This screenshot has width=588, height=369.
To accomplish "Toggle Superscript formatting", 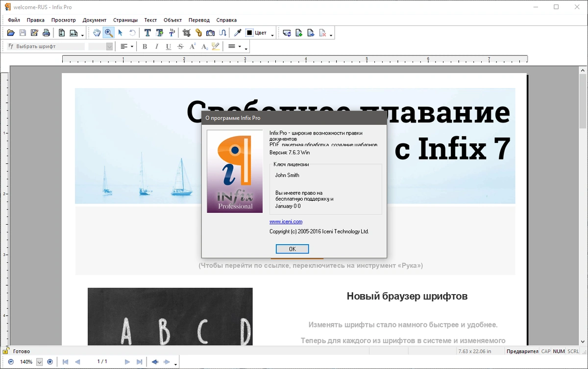I will [x=193, y=46].
